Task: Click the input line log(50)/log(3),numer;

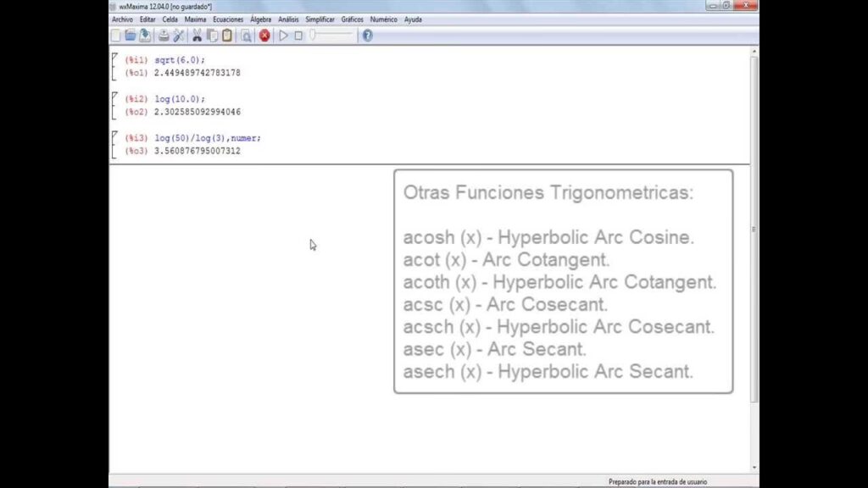Action: click(208, 137)
